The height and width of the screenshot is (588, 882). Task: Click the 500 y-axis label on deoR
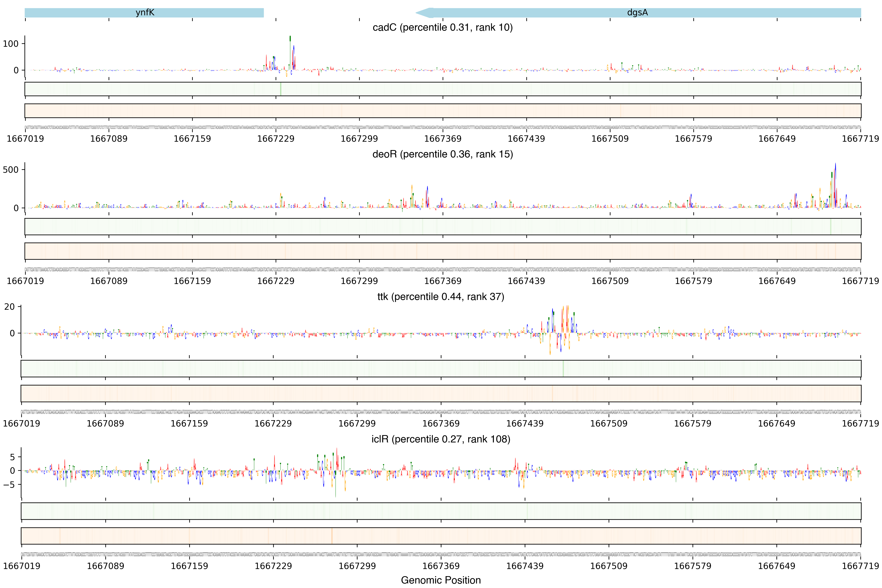(10, 170)
